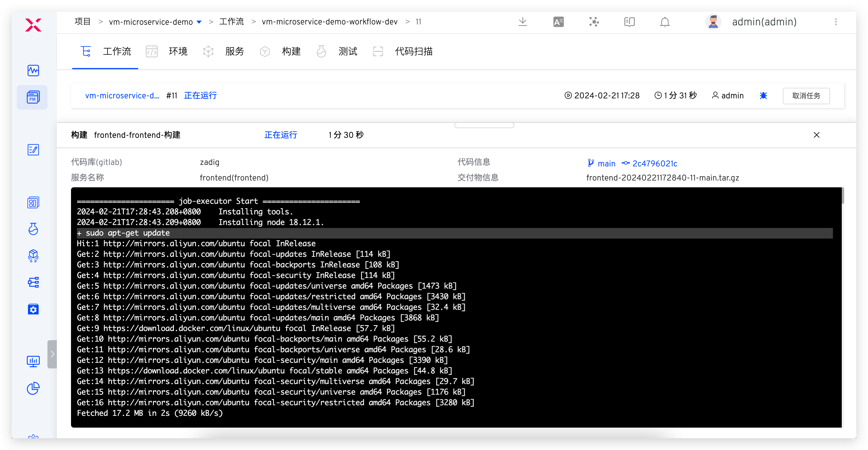Click the blue debug bug icon
Viewport: 868px width, 450px height.
pyautogui.click(x=763, y=96)
